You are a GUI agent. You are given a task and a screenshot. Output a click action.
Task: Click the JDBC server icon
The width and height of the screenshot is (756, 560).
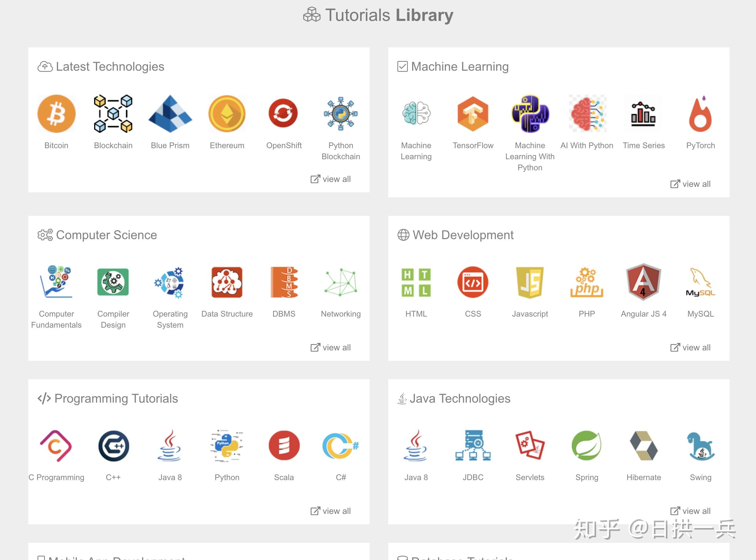473,445
